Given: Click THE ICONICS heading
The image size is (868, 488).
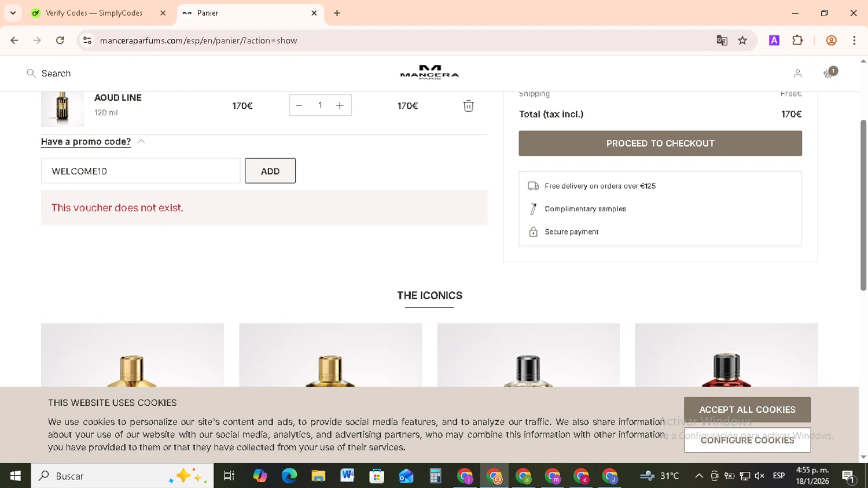Looking at the screenshot, I should (x=429, y=295).
